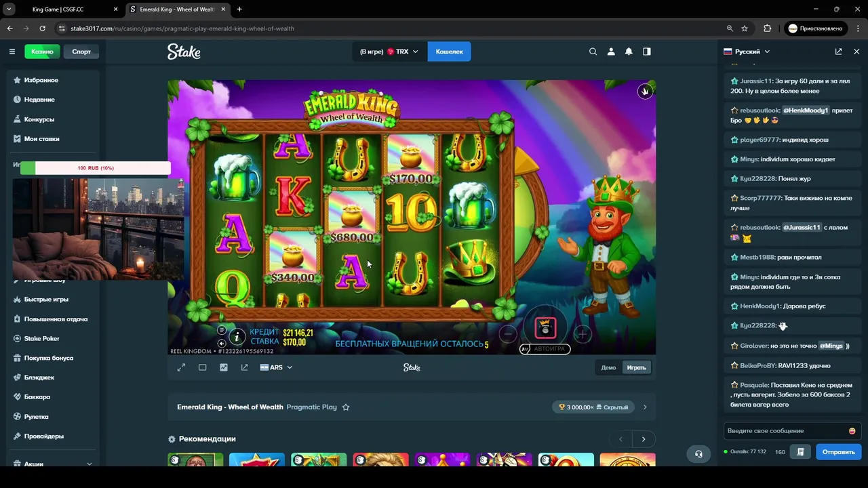Switch to Демо mode
Viewport: 868px width, 488px height.
tap(608, 367)
